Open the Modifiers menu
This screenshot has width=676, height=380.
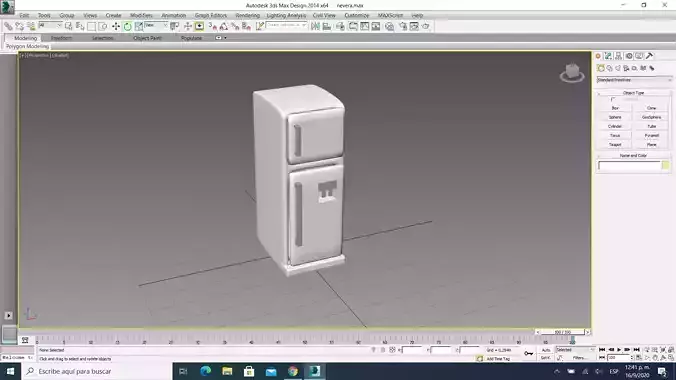point(141,15)
